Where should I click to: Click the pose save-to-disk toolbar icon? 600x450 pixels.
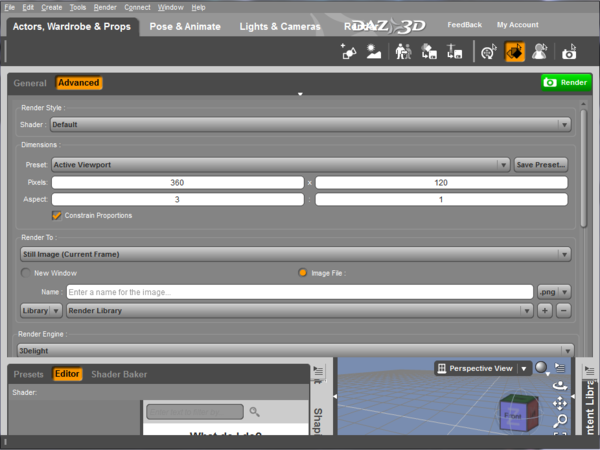pyautogui.click(x=455, y=52)
